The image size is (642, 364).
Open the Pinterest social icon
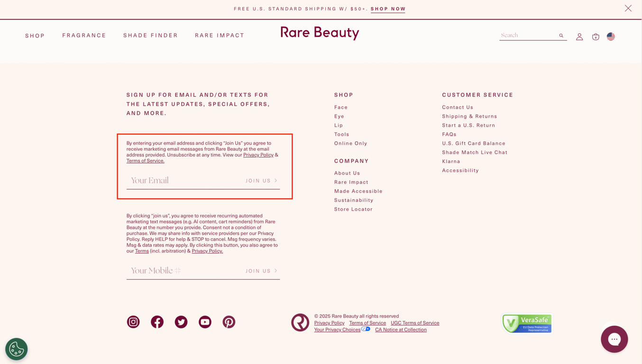coord(229,322)
